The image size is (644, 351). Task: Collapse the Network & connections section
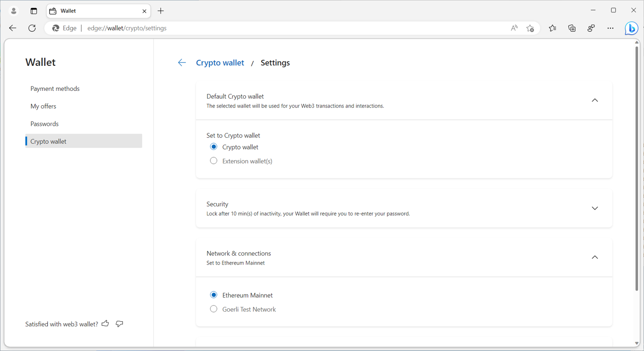[594, 257]
